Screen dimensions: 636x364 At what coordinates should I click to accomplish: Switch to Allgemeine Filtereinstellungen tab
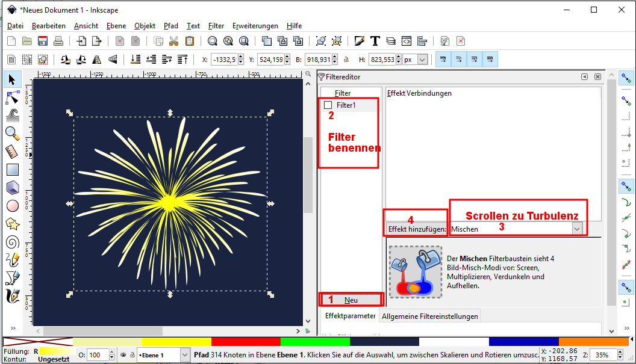point(430,316)
